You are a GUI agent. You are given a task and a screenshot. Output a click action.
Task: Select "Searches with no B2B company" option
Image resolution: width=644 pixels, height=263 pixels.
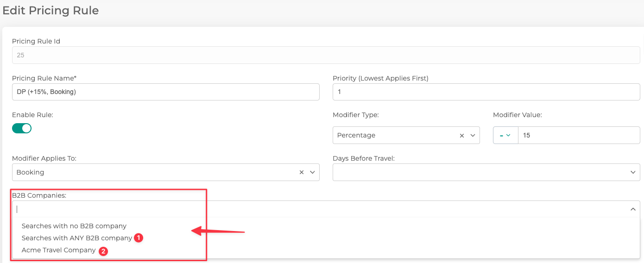tap(74, 226)
